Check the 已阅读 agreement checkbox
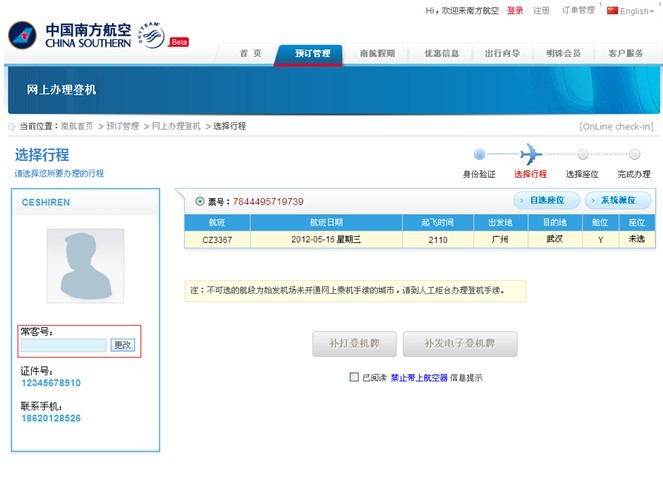 pyautogui.click(x=354, y=377)
